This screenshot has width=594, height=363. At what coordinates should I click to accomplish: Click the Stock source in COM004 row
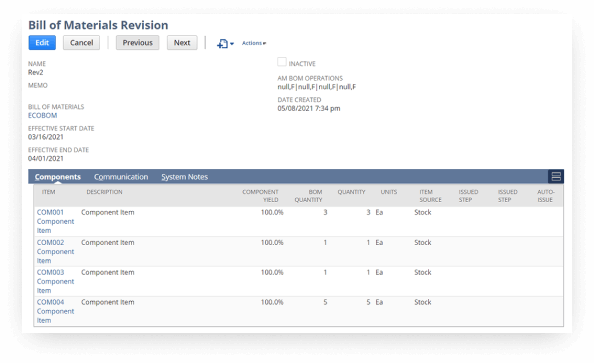pos(423,302)
